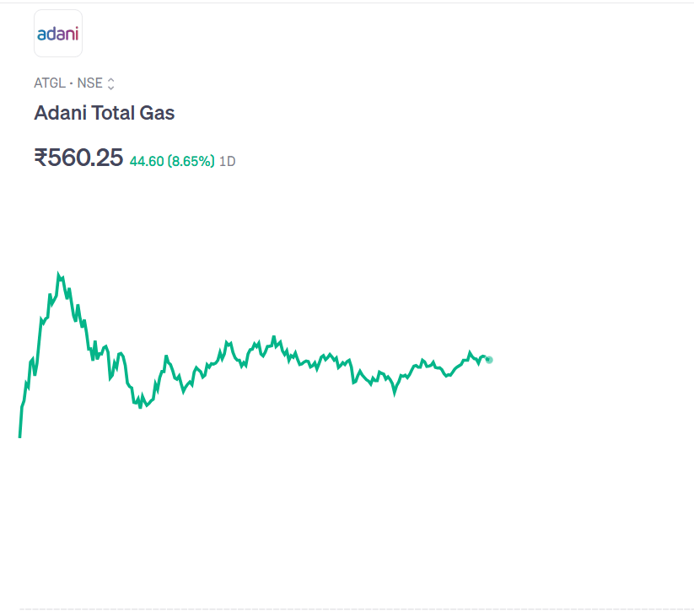Open the ATGL • NSE exchange switcher
Image resolution: width=694 pixels, height=616 pixels.
[74, 83]
